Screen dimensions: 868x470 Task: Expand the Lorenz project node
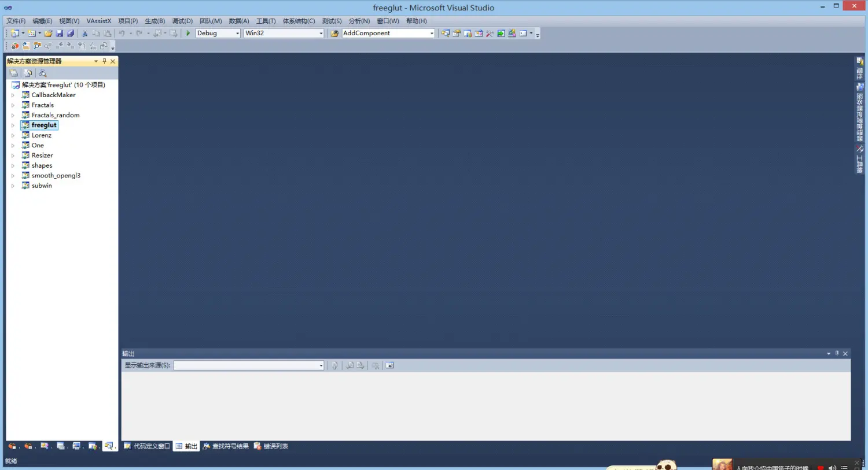(x=13, y=135)
